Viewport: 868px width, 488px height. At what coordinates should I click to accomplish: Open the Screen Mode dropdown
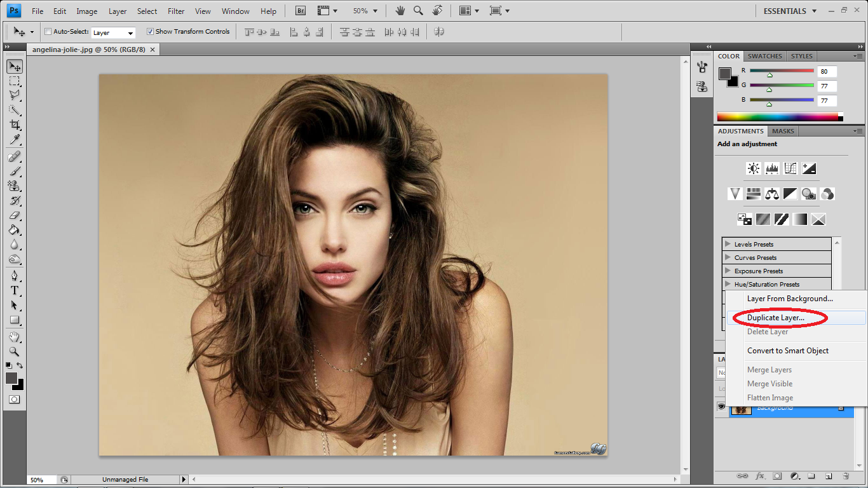point(499,11)
